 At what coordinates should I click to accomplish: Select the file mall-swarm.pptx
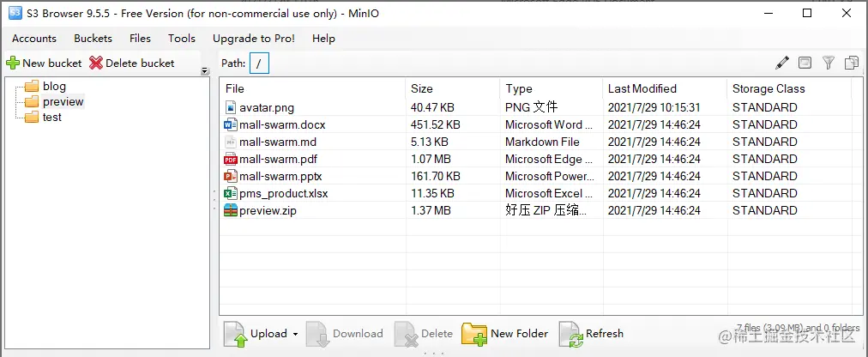pyautogui.click(x=280, y=176)
